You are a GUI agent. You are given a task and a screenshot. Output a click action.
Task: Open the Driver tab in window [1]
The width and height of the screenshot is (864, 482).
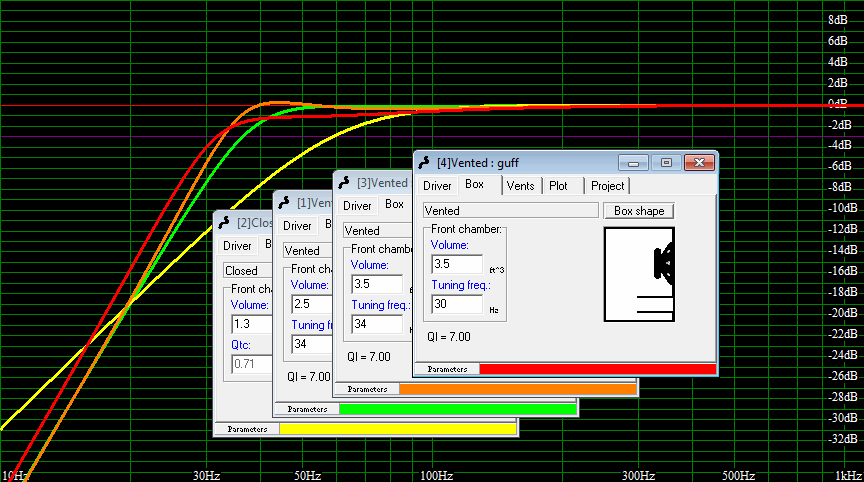297,226
